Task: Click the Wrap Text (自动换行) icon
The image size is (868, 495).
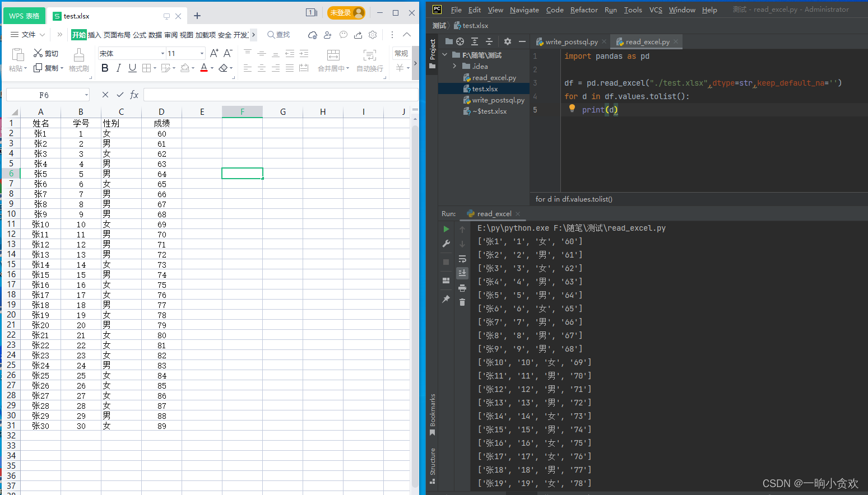Action: (x=370, y=55)
